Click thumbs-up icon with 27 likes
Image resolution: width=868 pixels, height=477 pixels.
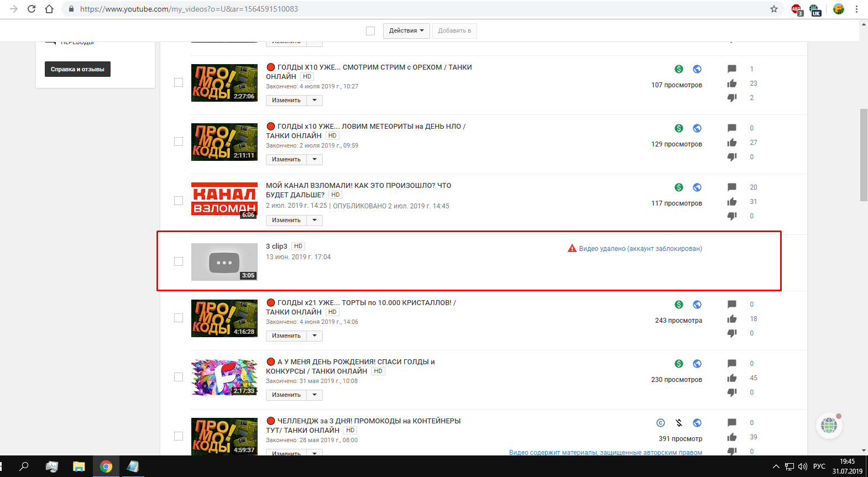coord(732,143)
